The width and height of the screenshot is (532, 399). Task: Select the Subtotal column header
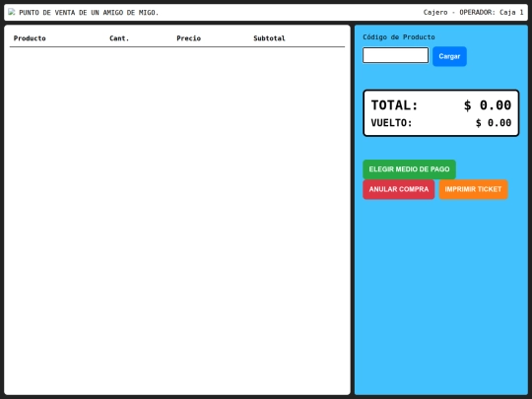pyautogui.click(x=269, y=38)
